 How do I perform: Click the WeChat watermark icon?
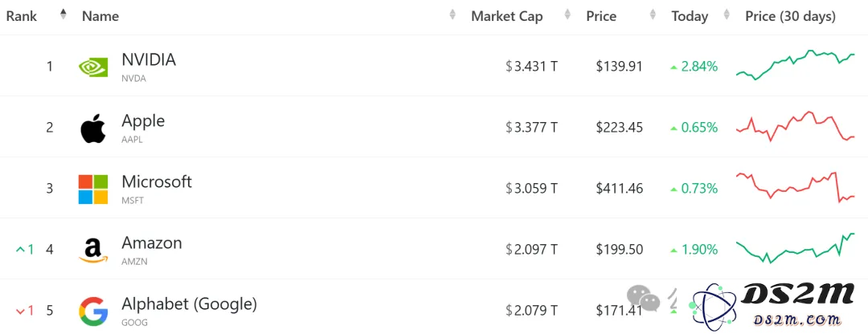point(644,299)
